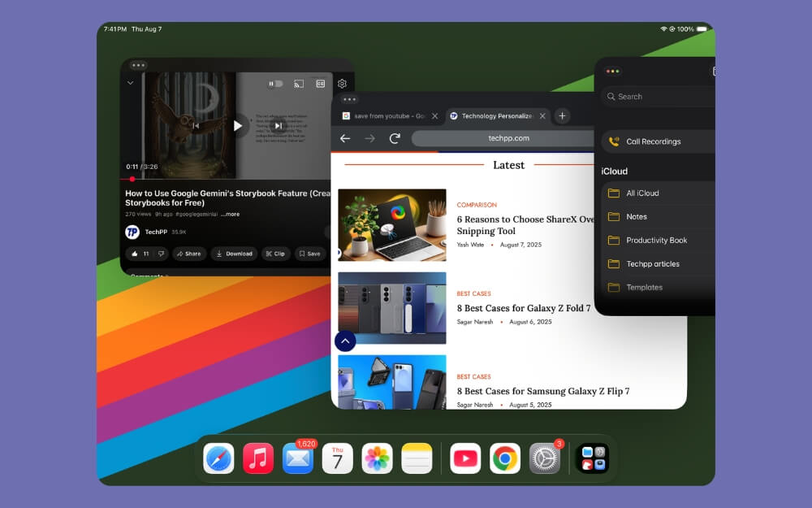The height and width of the screenshot is (508, 812).
Task: Open YouTube player settings gear
Action: click(x=343, y=84)
